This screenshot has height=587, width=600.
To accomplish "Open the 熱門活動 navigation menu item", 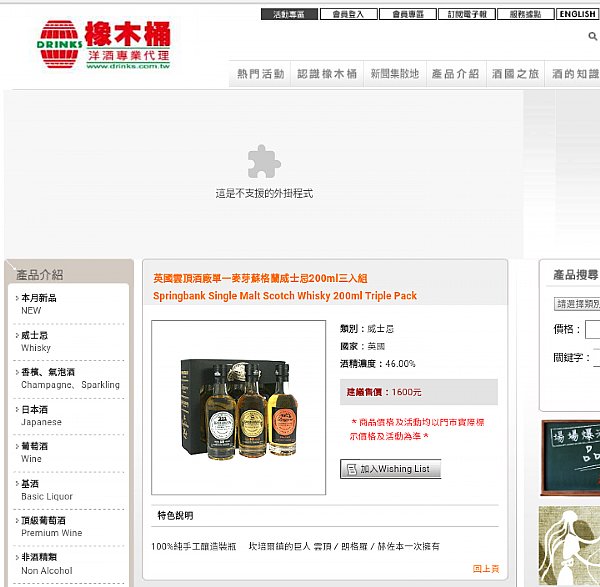I will tap(260, 74).
